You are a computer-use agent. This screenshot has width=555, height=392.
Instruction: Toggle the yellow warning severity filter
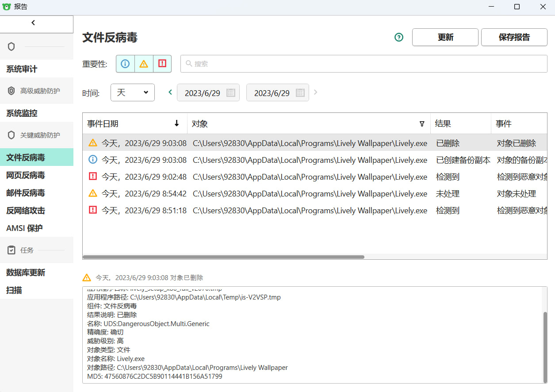point(143,64)
